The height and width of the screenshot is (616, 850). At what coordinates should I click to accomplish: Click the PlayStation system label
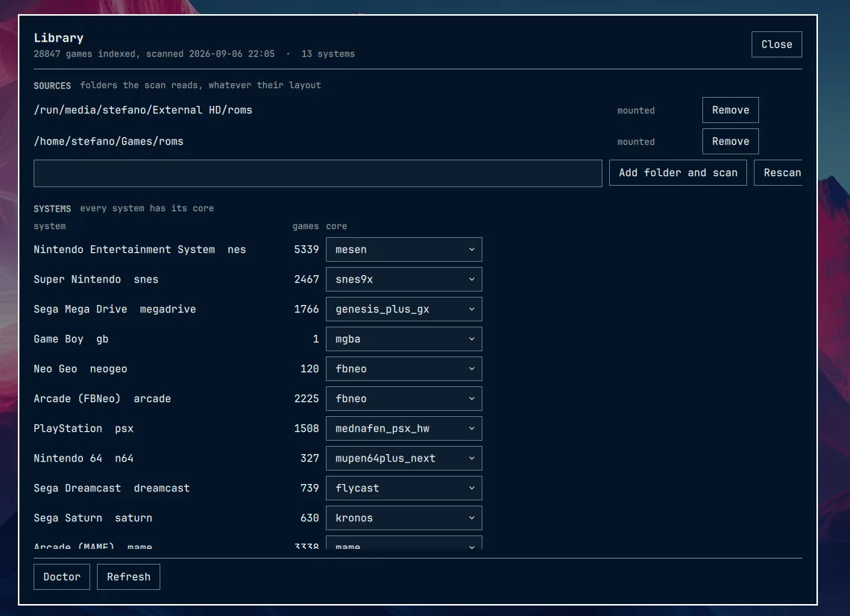[68, 428]
